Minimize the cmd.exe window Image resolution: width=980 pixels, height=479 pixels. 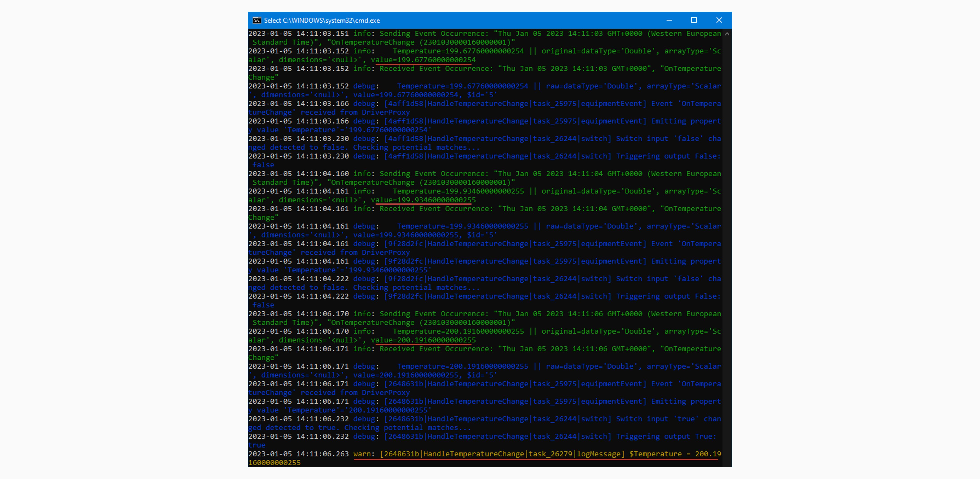pos(669,20)
